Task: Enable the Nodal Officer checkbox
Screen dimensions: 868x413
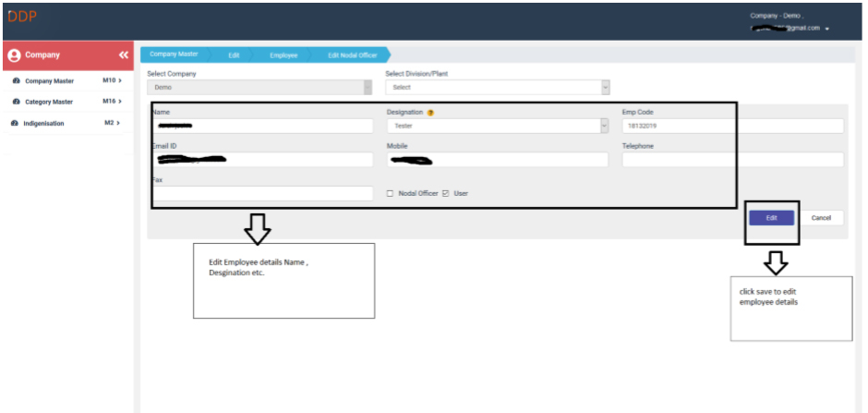Action: [390, 193]
